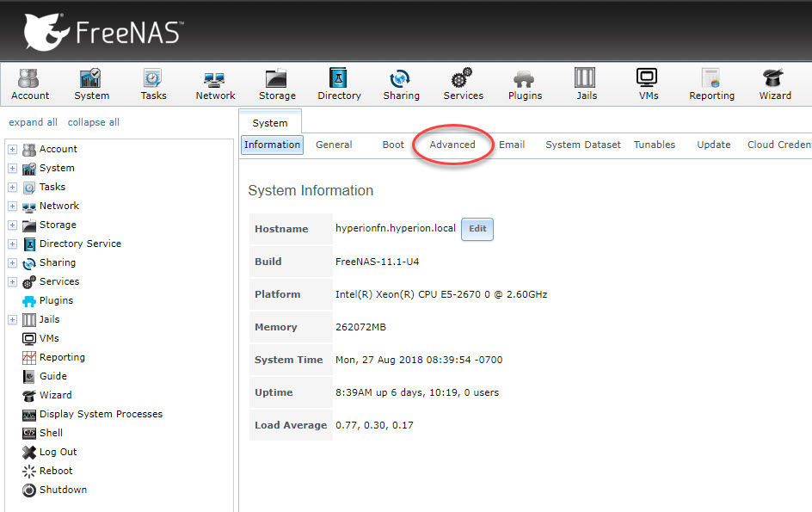The image size is (812, 512).
Task: Click the hostname value hyperionfn.hyperion.local
Action: pyautogui.click(x=395, y=229)
